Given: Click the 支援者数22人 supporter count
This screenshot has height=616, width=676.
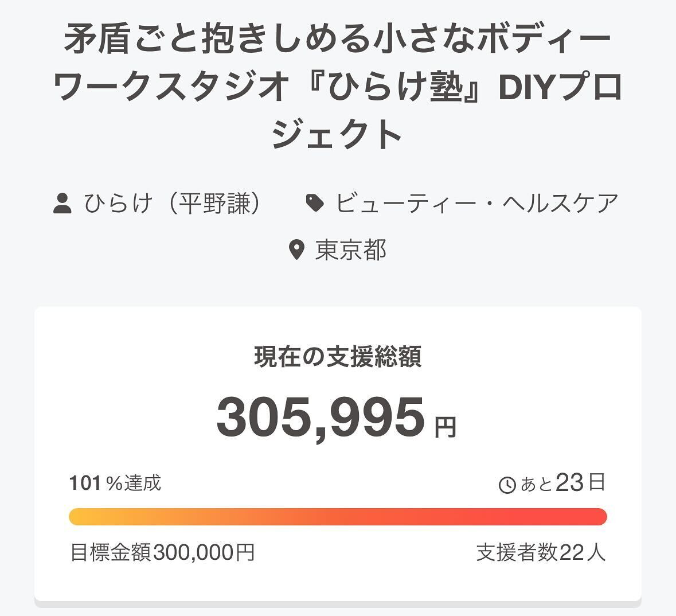Looking at the screenshot, I should click(x=541, y=553).
